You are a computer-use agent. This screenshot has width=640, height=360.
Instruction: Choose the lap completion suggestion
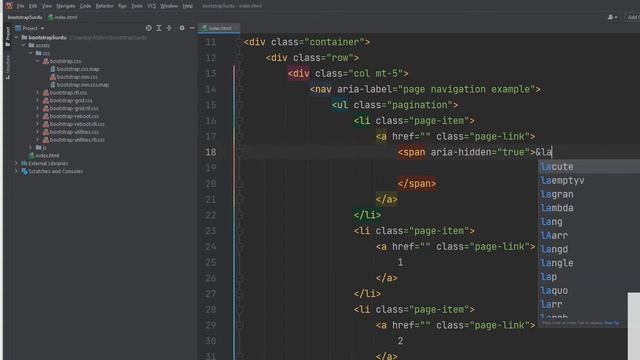pyautogui.click(x=589, y=277)
